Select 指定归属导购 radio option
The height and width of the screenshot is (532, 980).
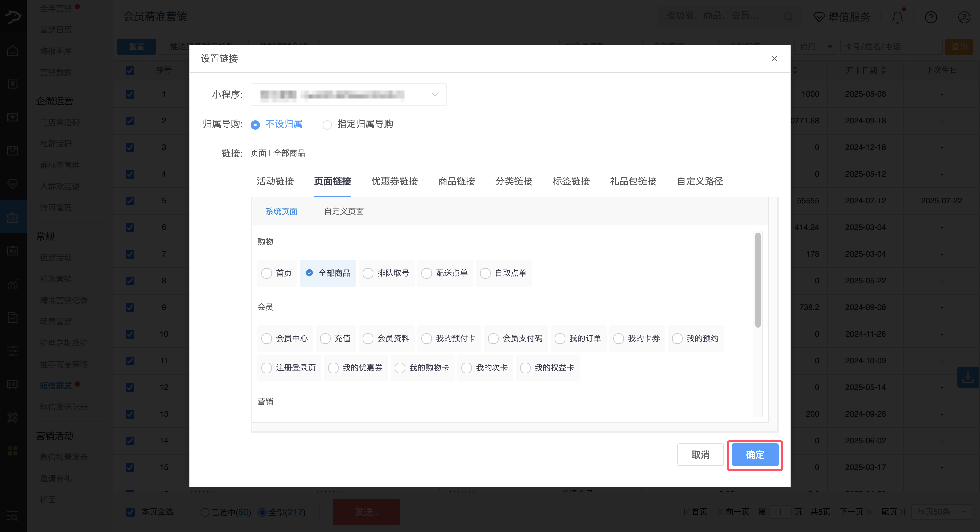click(x=327, y=124)
